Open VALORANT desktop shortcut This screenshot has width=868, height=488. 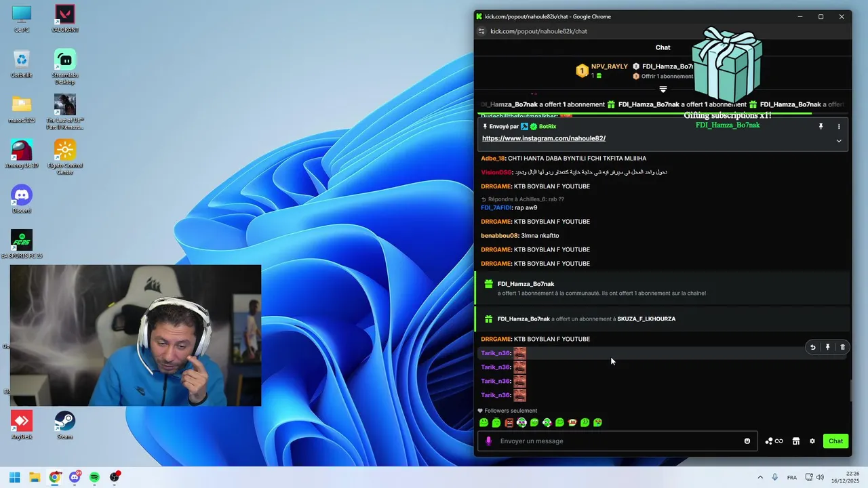click(x=64, y=18)
